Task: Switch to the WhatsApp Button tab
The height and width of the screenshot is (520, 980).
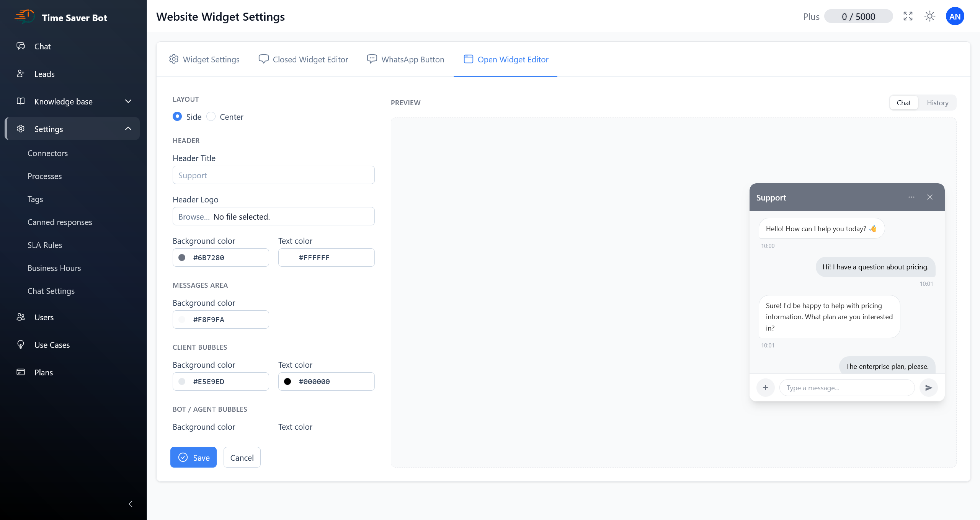Action: [x=405, y=59]
